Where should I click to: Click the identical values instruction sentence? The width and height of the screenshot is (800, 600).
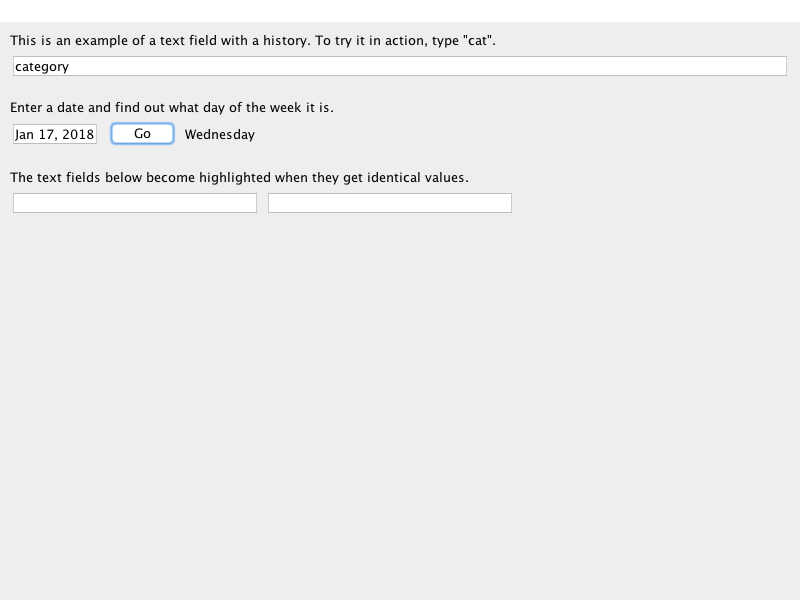point(239,178)
